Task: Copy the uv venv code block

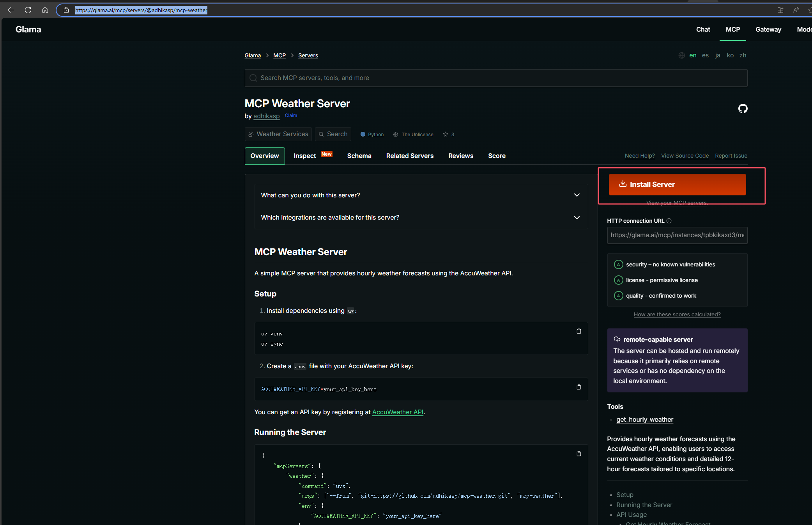Action: point(578,331)
